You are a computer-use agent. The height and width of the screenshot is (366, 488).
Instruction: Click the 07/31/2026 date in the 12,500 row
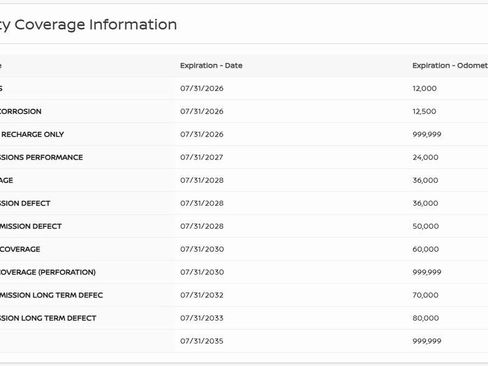coord(202,111)
